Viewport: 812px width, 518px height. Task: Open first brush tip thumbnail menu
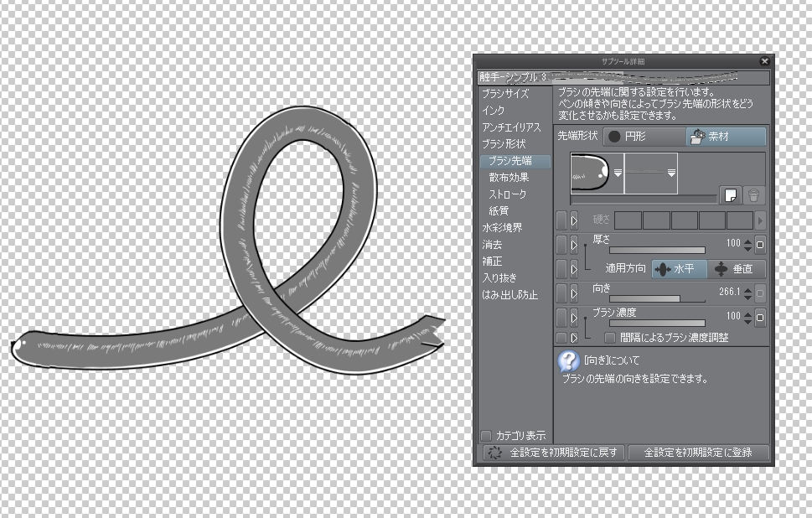point(618,174)
